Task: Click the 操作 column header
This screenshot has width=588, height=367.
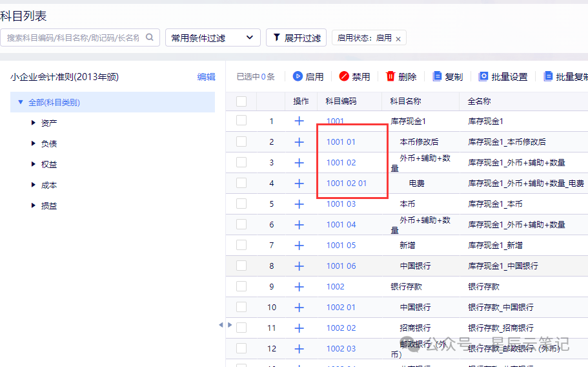Action: (301, 101)
